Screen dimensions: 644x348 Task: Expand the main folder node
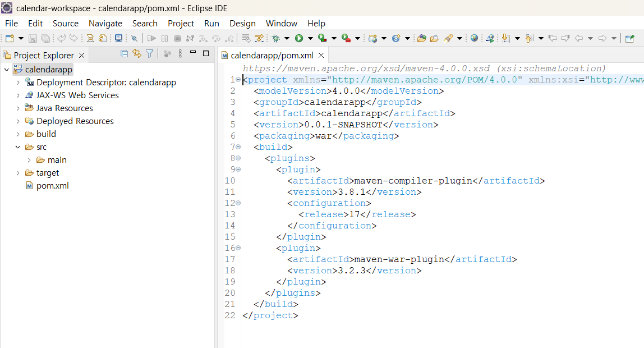(x=29, y=160)
